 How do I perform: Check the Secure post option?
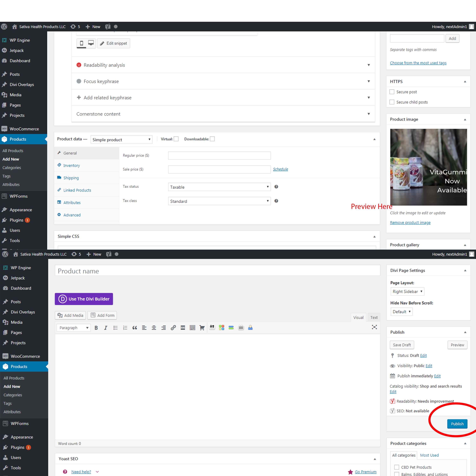point(392,92)
